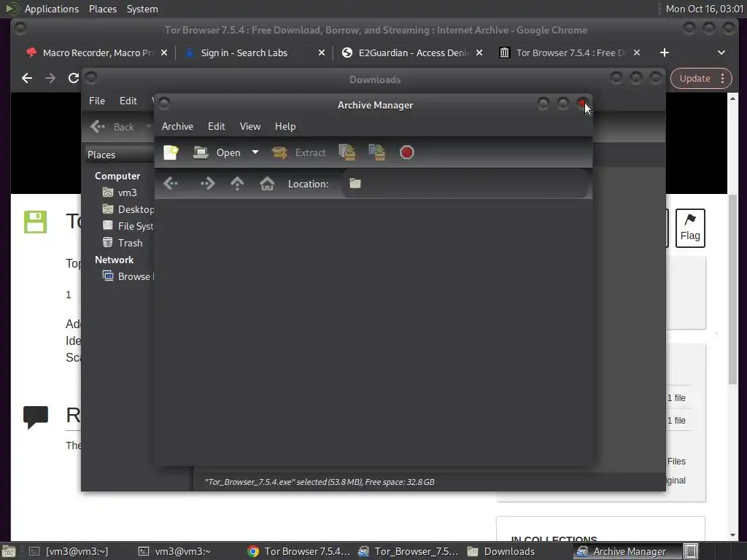Open the Help menu in Archive Manager
Viewport: 747px width, 560px height.
(285, 126)
